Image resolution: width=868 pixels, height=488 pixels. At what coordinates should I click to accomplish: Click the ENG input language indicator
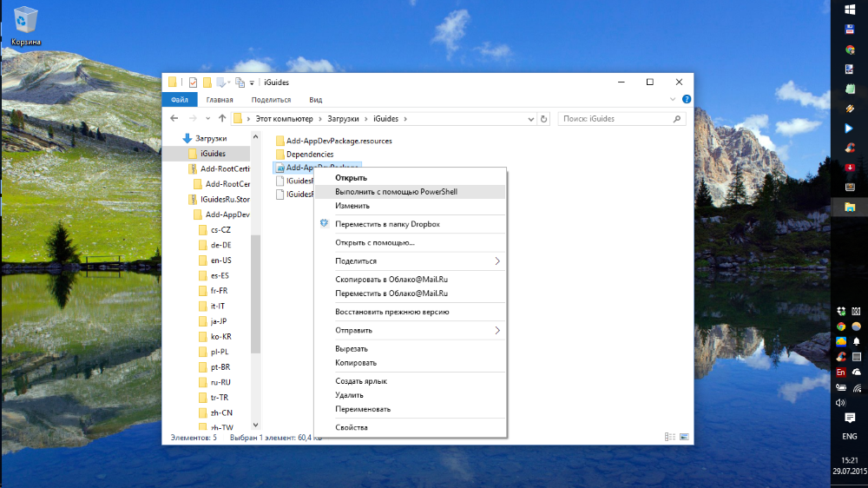click(850, 436)
